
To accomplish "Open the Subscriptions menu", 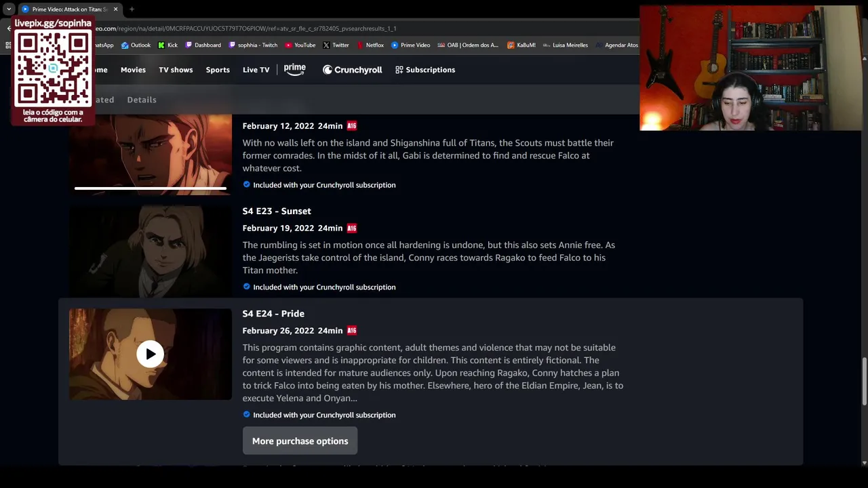I will pyautogui.click(x=425, y=70).
